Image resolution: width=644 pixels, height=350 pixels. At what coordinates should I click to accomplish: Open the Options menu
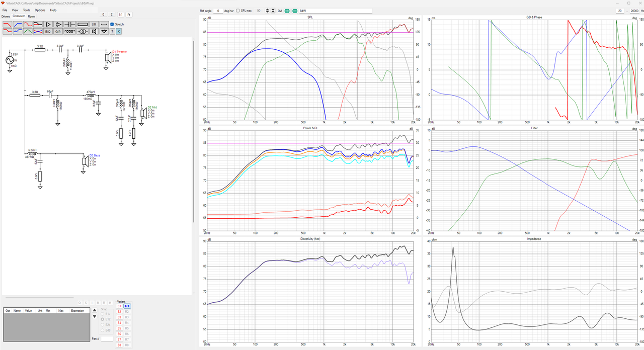click(40, 10)
